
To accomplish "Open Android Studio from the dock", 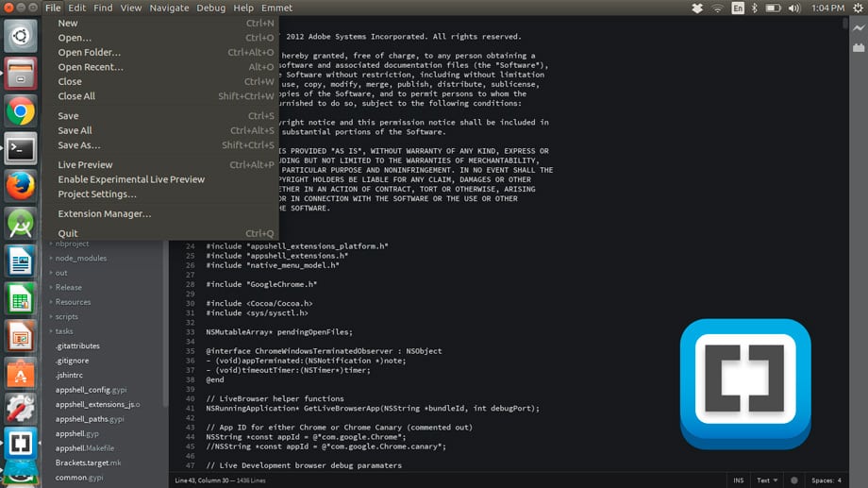I will [x=21, y=224].
